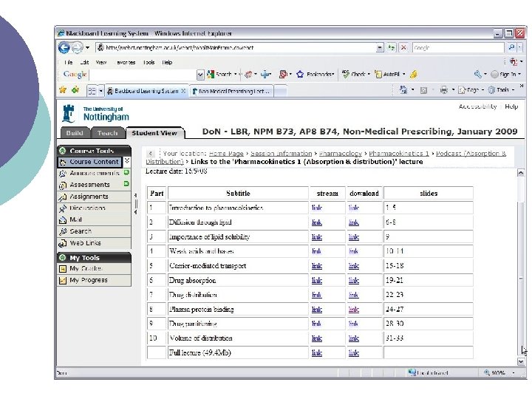Screen dimensions: 532x399
Task: Click the Course Content sidebar item
Action: click(x=90, y=162)
